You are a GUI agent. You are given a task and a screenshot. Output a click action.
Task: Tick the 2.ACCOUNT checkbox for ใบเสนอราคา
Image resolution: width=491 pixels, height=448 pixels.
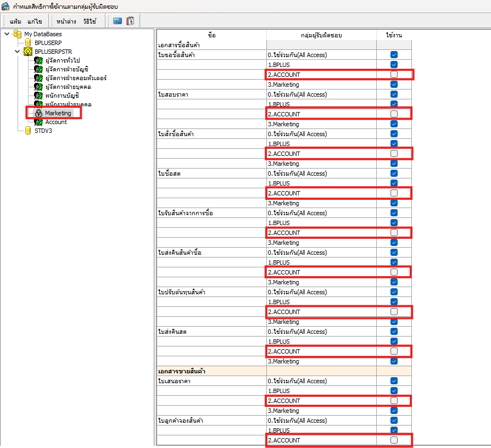click(394, 401)
